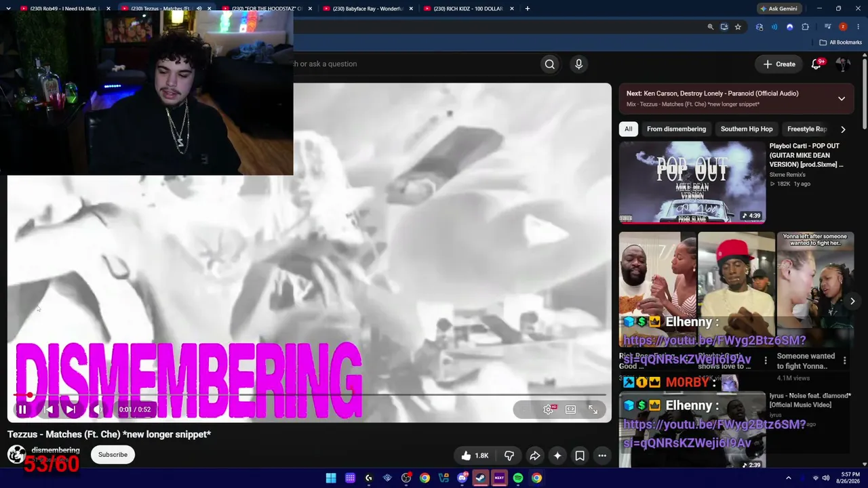Skip to the next video in the player
The image size is (868, 488).
(x=71, y=409)
